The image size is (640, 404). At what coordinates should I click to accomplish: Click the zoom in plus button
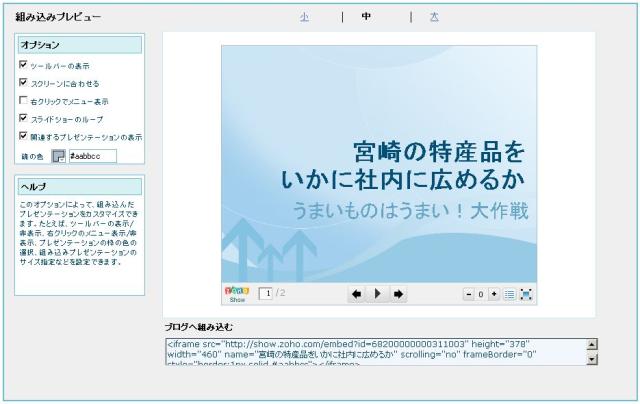point(494,294)
